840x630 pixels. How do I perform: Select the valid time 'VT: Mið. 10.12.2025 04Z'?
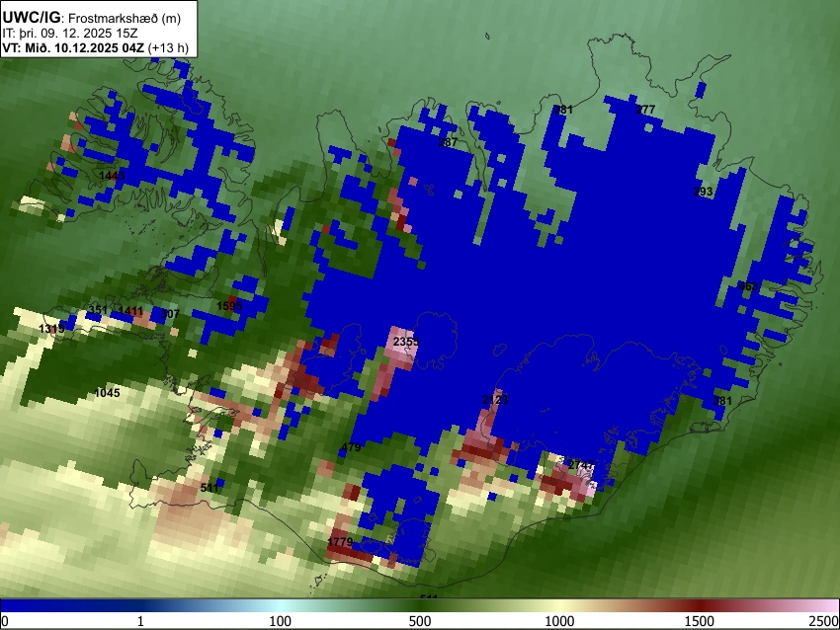(73, 47)
